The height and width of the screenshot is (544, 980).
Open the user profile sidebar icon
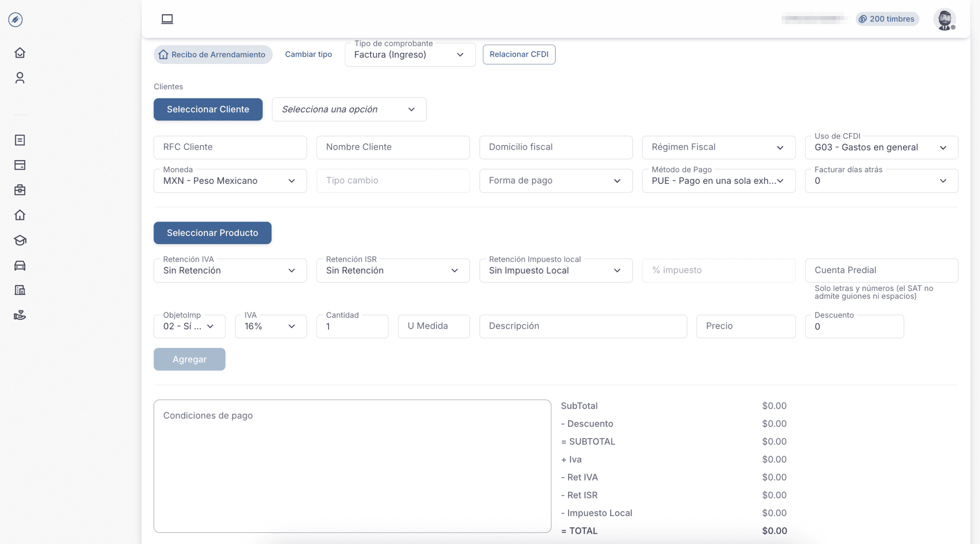click(20, 78)
